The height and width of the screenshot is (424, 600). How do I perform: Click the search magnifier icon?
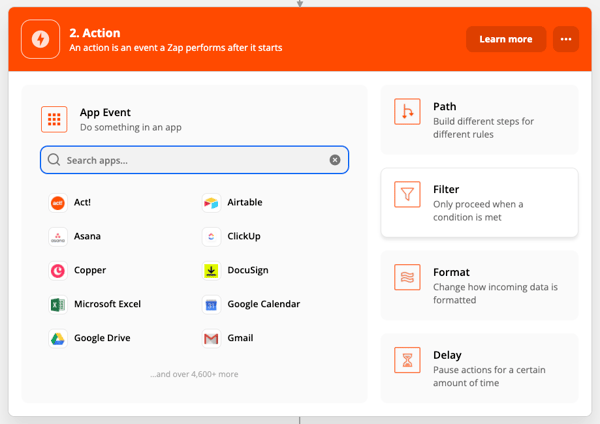pyautogui.click(x=54, y=160)
